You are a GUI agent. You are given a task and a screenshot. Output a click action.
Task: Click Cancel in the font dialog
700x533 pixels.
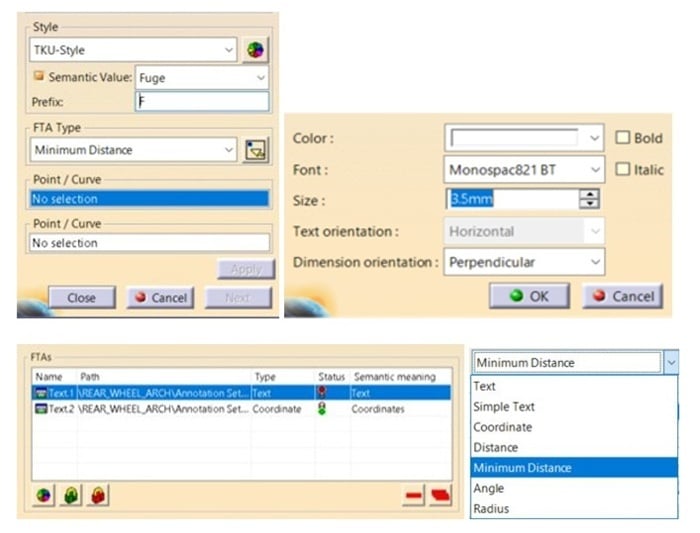point(623,296)
